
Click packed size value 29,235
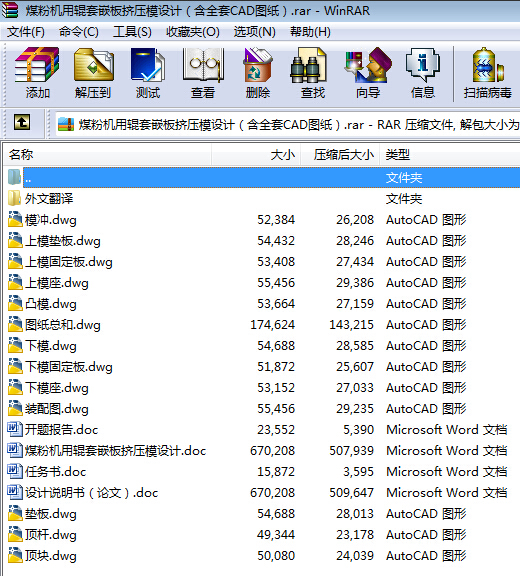pyautogui.click(x=355, y=409)
